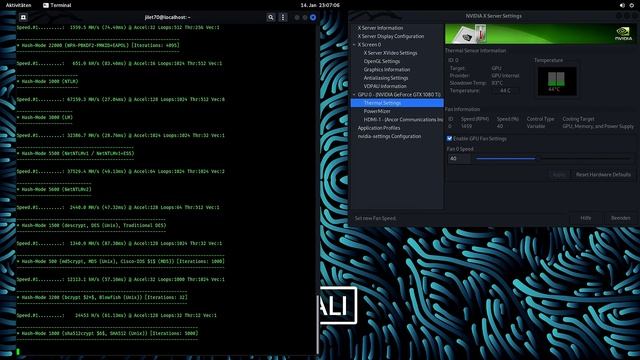Click the Fan 0 Speed value field
This screenshot has width=640, height=360.
pyautogui.click(x=459, y=158)
